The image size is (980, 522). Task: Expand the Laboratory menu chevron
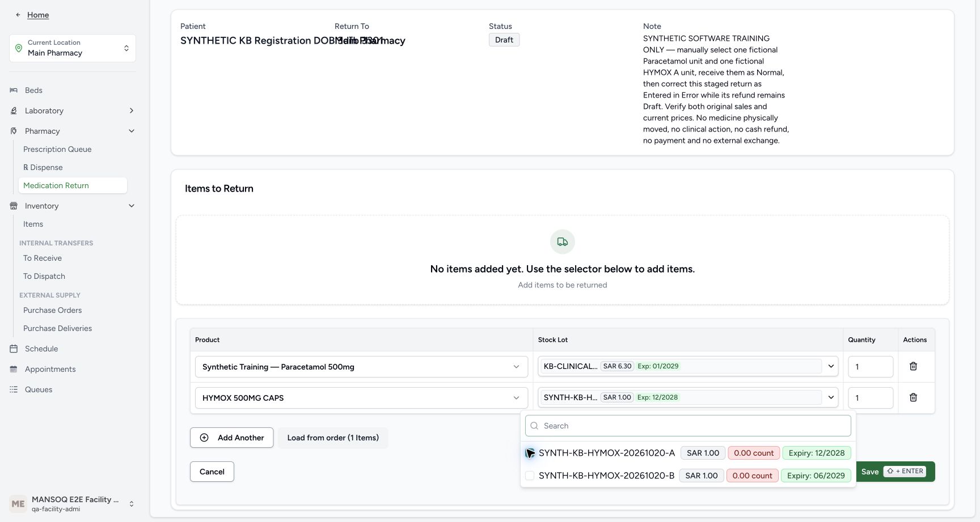tap(132, 111)
